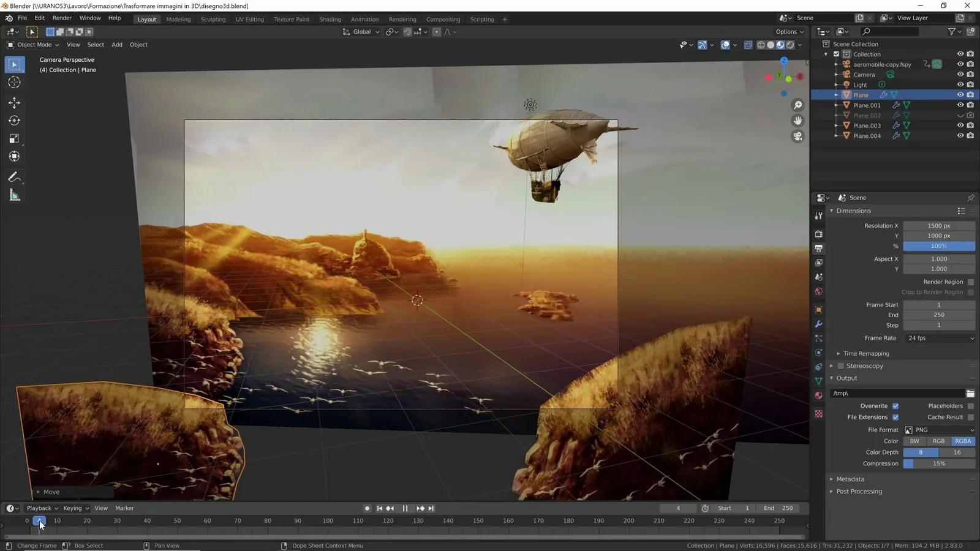Activate the Measure tool
The width and height of the screenshot is (980, 551).
tap(13, 195)
